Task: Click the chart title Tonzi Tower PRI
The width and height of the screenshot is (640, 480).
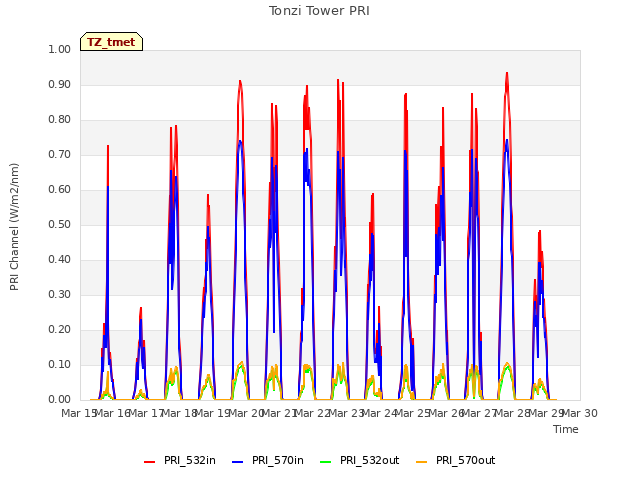Action: (x=319, y=11)
